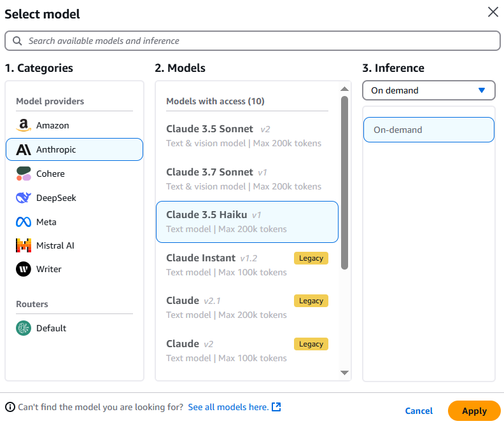Open the On demand inference dropdown
The height and width of the screenshot is (426, 504).
(x=429, y=90)
